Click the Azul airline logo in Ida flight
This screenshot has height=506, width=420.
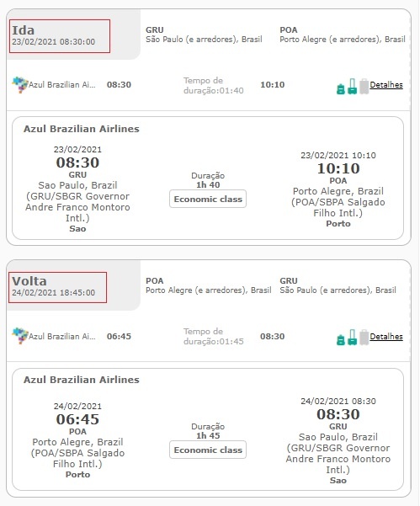pyautogui.click(x=20, y=85)
